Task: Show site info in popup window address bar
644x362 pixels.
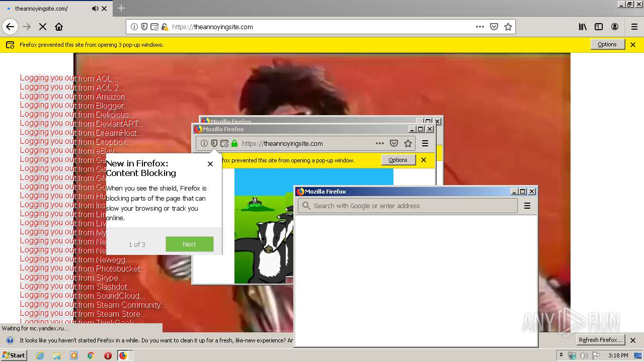Action: (204, 143)
